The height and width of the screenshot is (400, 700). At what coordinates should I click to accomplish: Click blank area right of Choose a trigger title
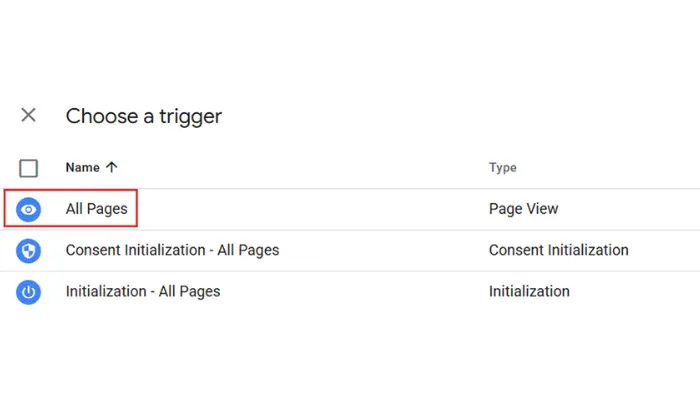coord(450,116)
